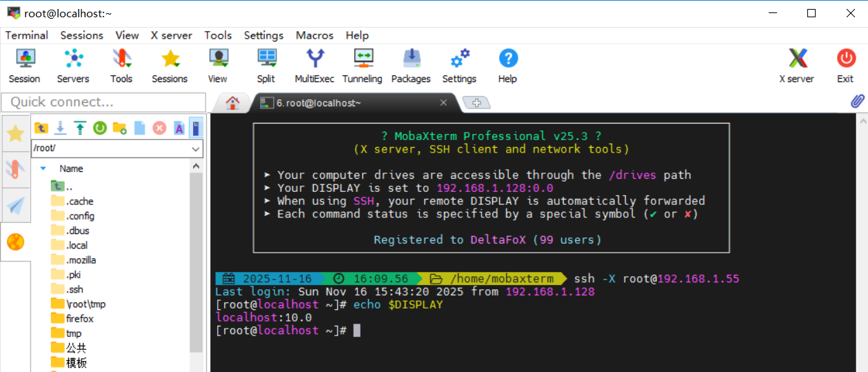Expand the /root/ path dropdown
868x372 pixels.
coord(196,148)
